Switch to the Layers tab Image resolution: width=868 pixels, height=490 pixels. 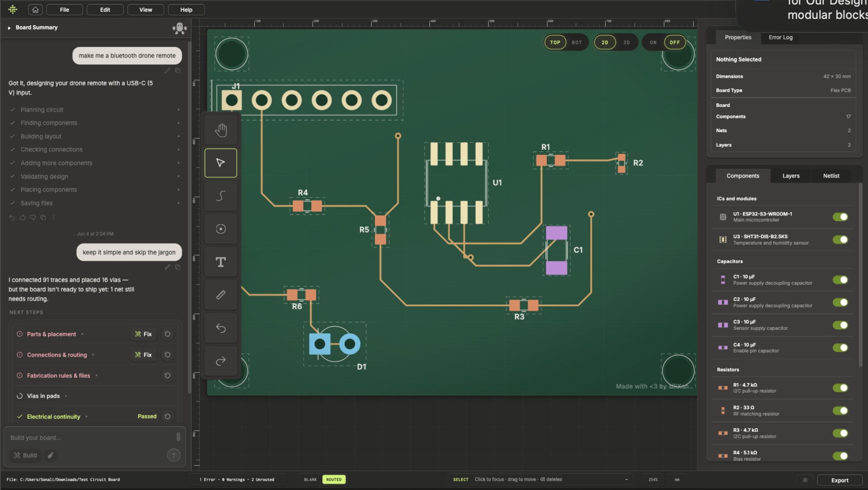click(791, 176)
